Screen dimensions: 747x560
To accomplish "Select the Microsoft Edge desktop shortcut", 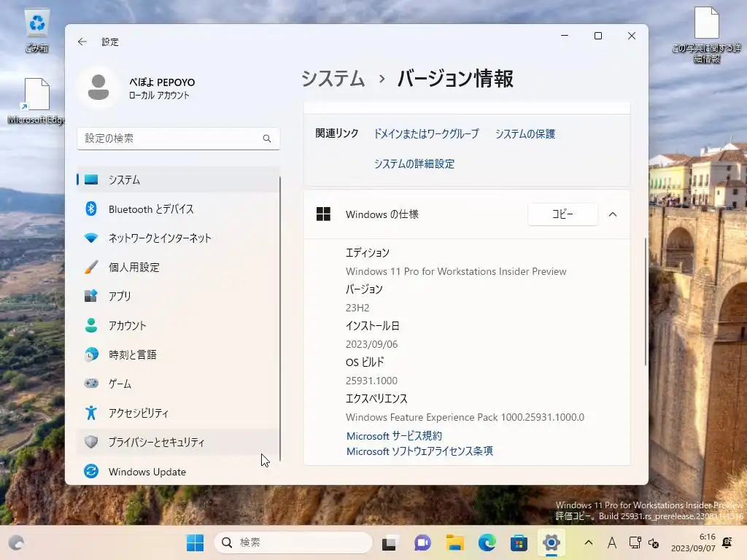I will tap(36, 101).
